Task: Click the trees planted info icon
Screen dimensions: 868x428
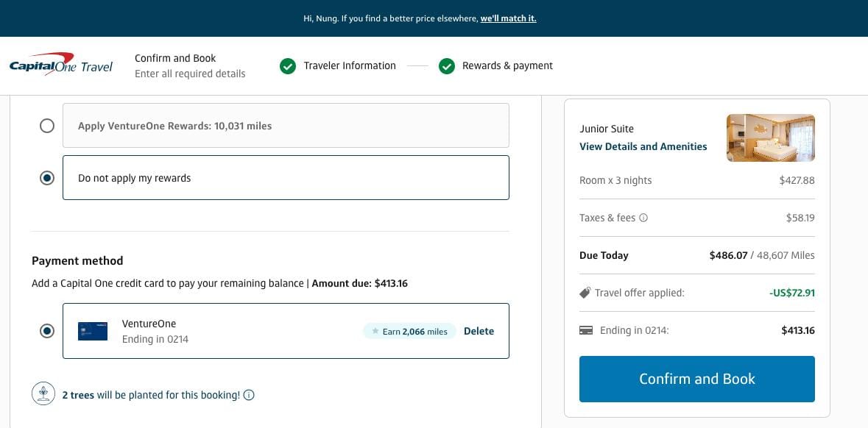Action: coord(249,395)
